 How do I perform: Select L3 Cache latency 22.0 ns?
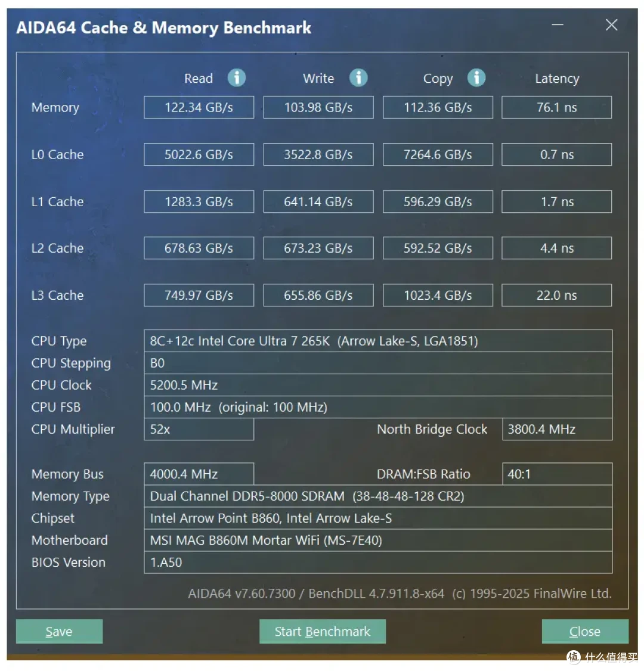coord(557,295)
